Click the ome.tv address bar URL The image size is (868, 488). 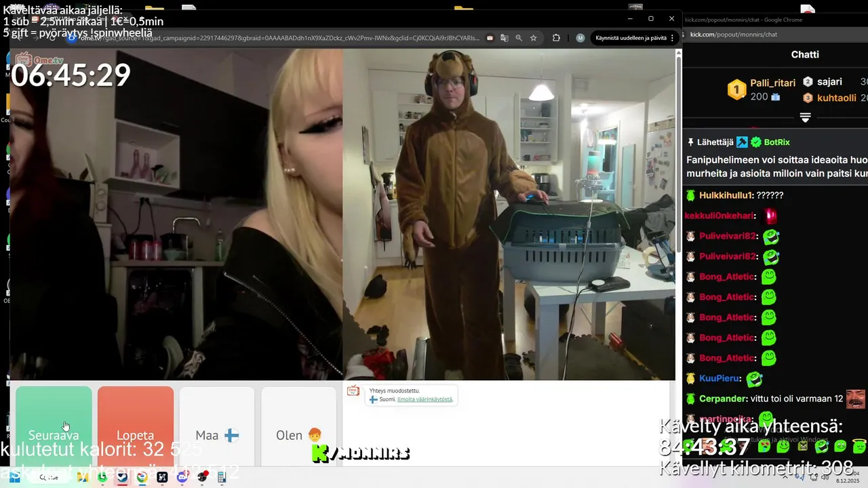tap(279, 38)
